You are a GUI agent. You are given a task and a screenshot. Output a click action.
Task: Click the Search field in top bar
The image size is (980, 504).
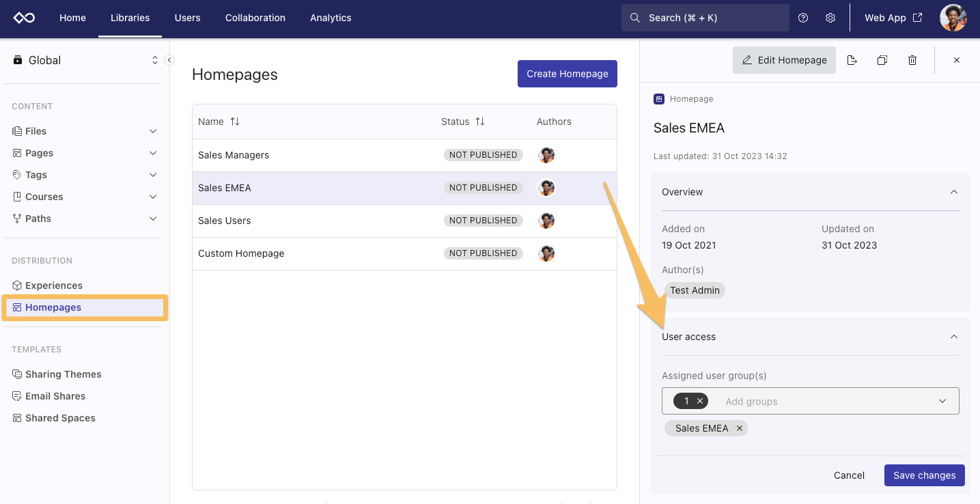point(705,18)
